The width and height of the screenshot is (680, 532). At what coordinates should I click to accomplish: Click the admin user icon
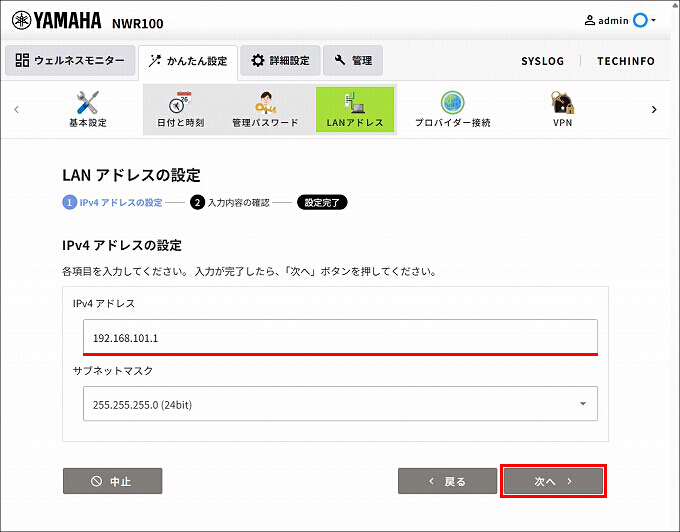click(x=590, y=20)
